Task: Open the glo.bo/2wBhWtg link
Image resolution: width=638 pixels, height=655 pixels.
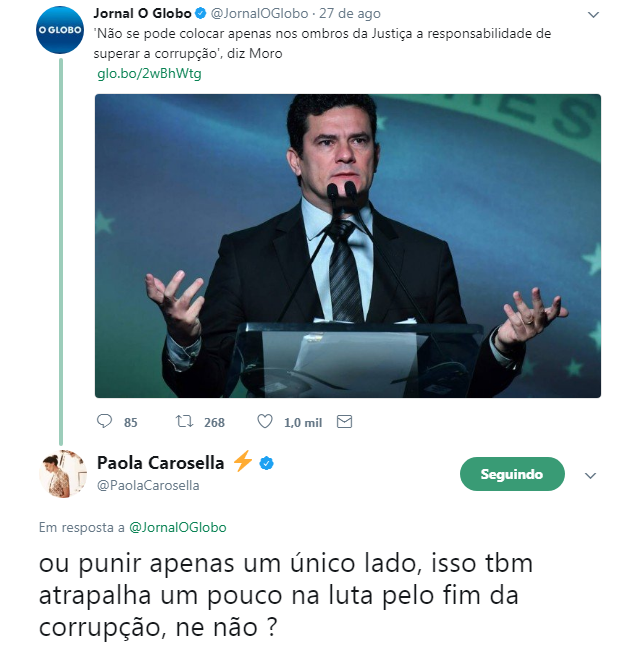Action: 149,74
